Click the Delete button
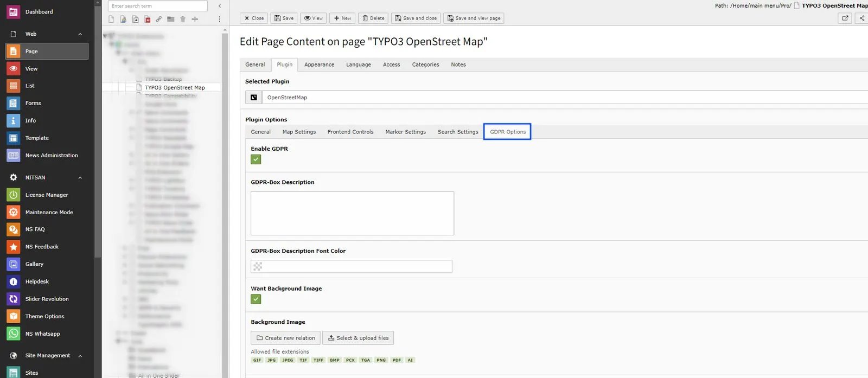This screenshot has height=378, width=868. pos(373,18)
